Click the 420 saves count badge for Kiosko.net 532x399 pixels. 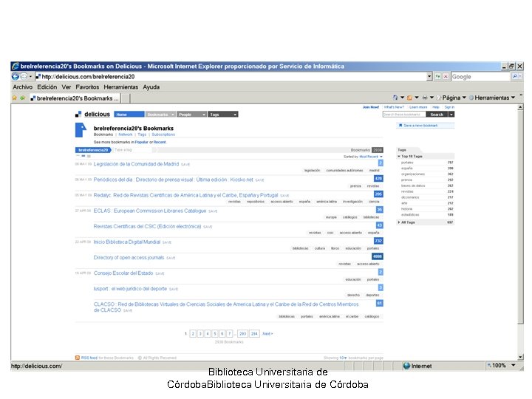(x=378, y=179)
